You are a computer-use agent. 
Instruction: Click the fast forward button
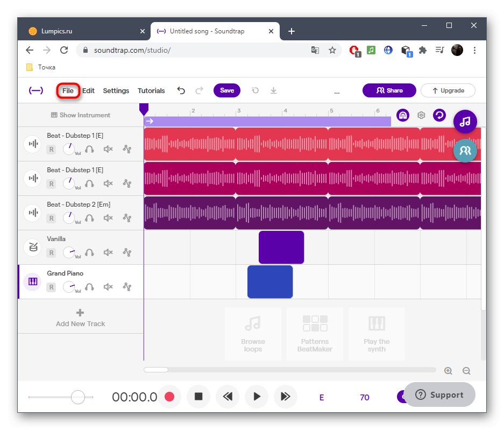coord(286,397)
